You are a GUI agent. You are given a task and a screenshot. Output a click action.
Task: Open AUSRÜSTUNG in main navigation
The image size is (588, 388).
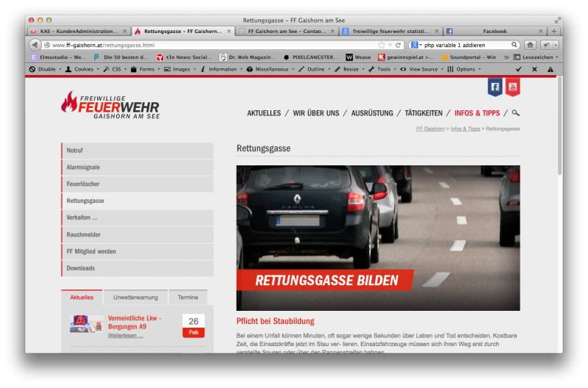coord(372,113)
